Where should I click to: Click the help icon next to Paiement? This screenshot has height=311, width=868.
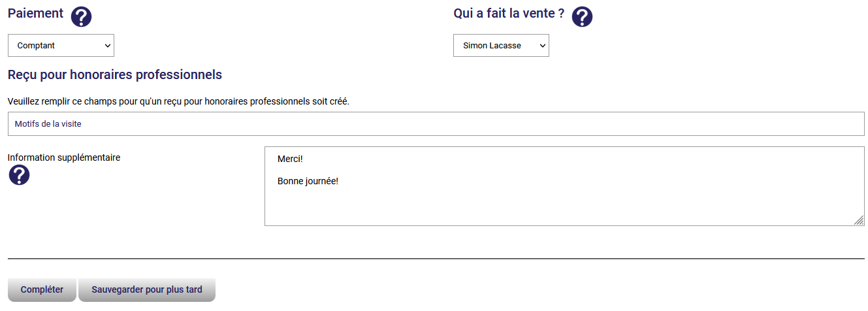click(x=81, y=16)
